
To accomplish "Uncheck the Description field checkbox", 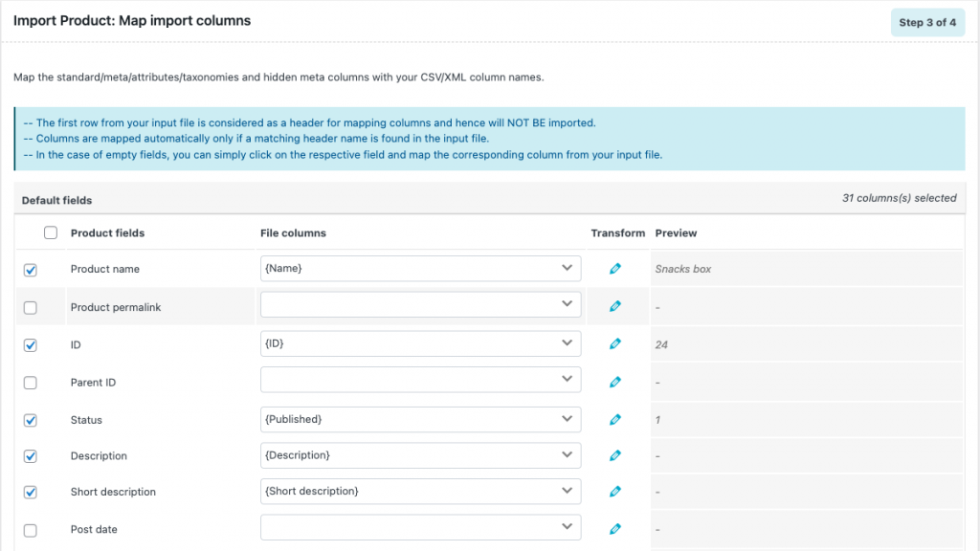I will tap(30, 456).
